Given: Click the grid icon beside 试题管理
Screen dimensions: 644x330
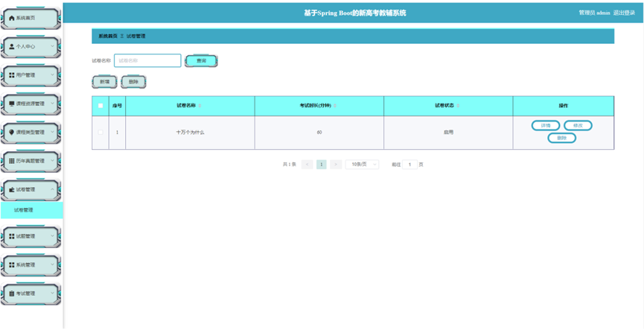Looking at the screenshot, I should tap(11, 236).
